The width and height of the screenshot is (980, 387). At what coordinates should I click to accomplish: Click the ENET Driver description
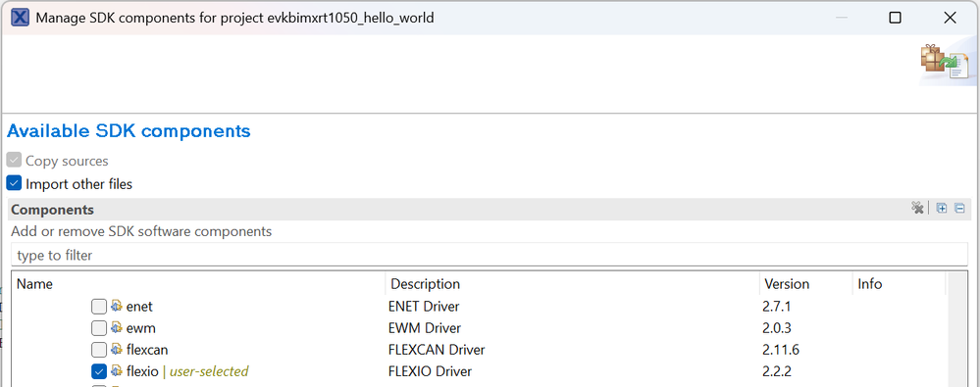point(424,307)
